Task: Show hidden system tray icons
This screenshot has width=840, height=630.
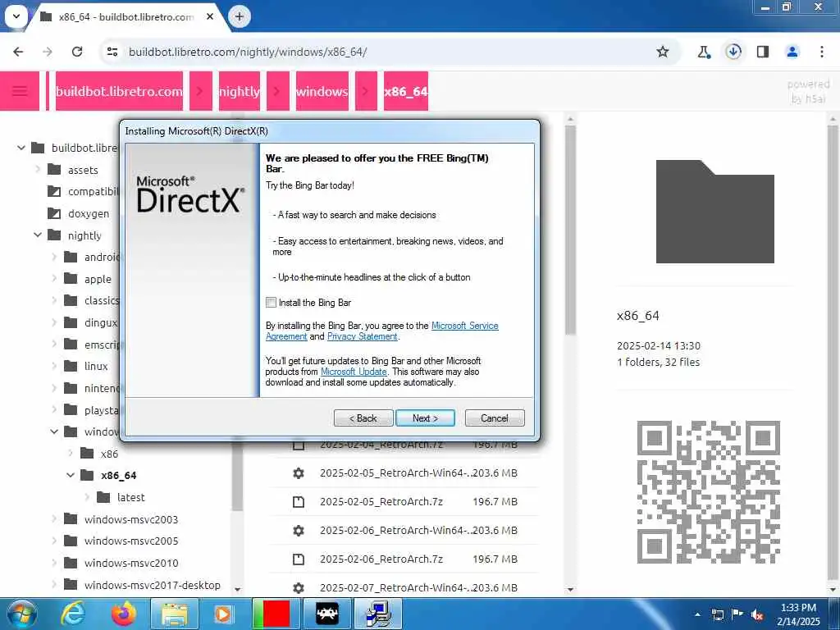Action: pyautogui.click(x=697, y=614)
